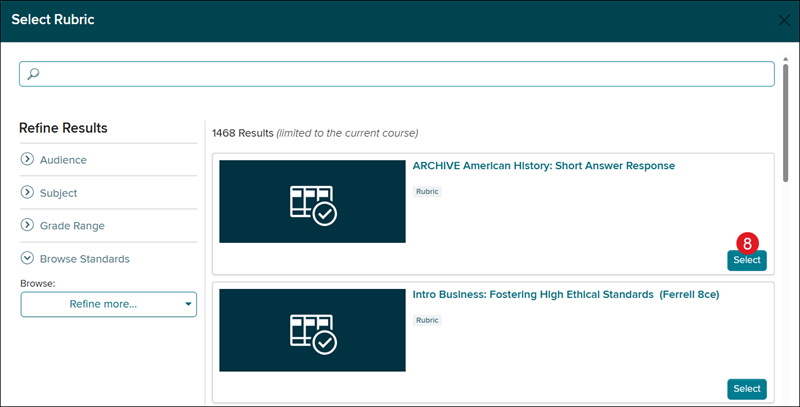Select the Intro Business rubric button
The image size is (800, 407).
[747, 389]
